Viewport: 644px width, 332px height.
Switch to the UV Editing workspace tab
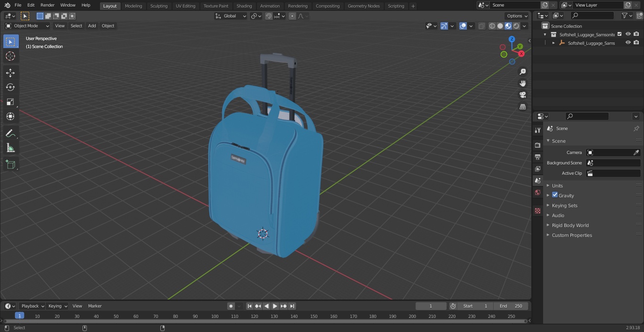click(x=185, y=6)
